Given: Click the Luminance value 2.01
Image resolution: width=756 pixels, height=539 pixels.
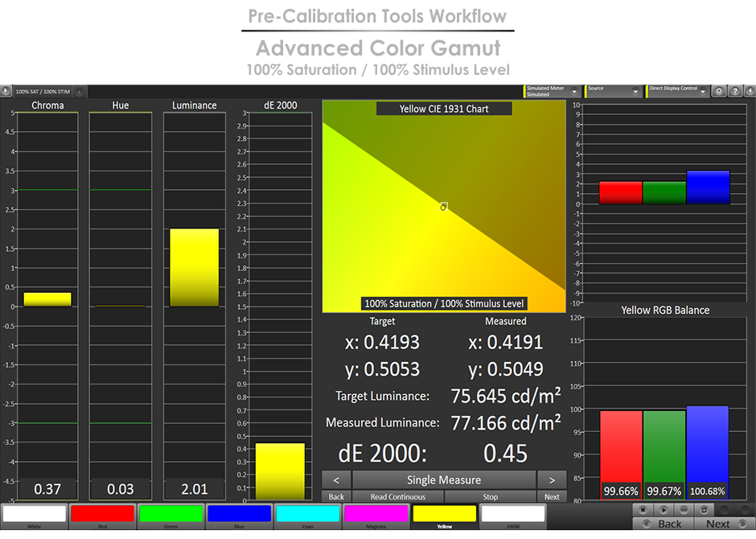Looking at the screenshot, I should point(195,489).
